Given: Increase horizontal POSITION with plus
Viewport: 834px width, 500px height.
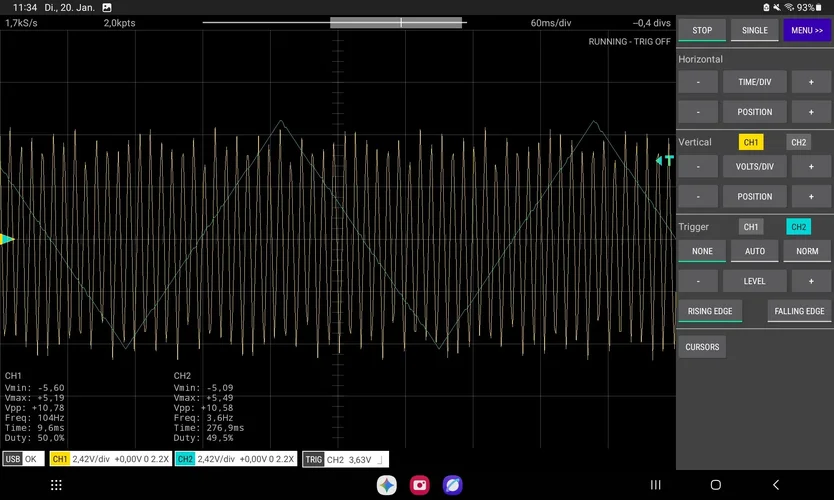Looking at the screenshot, I should pyautogui.click(x=811, y=112).
